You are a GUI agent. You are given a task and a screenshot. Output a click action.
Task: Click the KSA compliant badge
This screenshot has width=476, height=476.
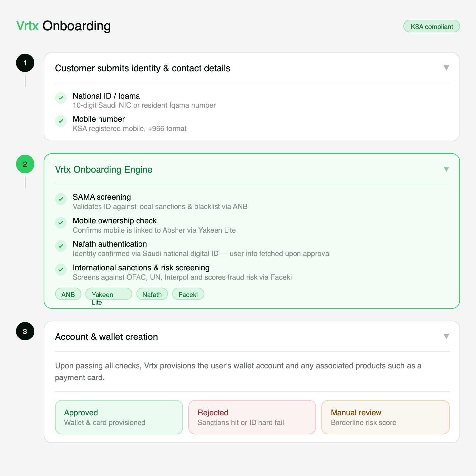[431, 26]
